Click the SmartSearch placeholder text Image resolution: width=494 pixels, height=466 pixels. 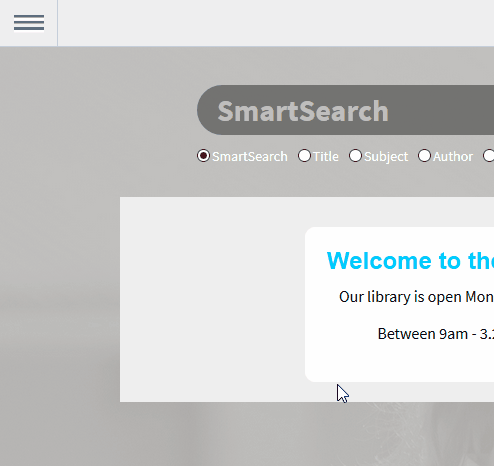pyautogui.click(x=303, y=111)
